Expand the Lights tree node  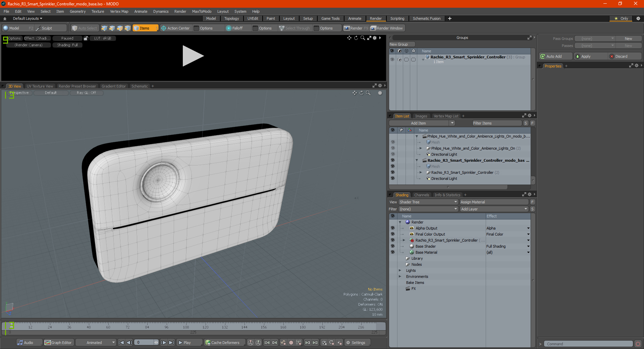(x=400, y=270)
